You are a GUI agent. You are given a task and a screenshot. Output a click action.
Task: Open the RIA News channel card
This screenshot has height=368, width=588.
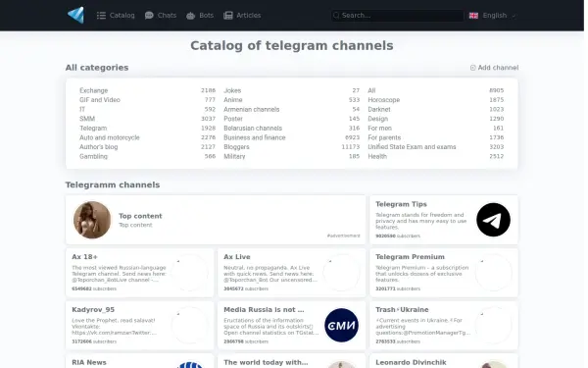pos(139,361)
